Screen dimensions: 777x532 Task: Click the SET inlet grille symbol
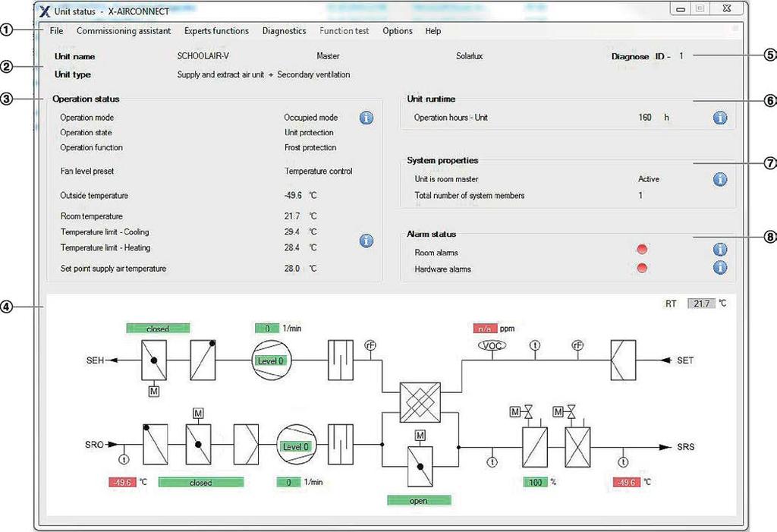[x=624, y=360]
